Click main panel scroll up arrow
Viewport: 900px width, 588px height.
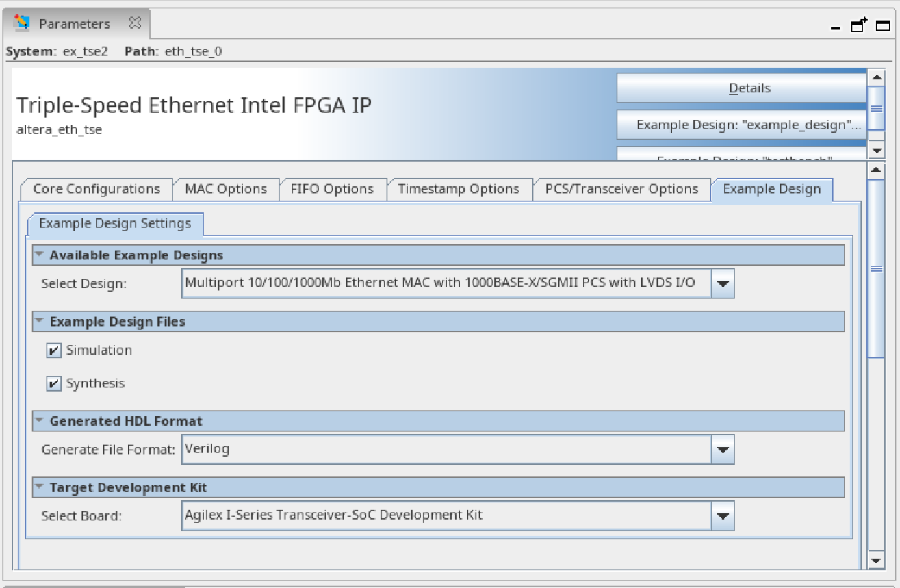pos(876,169)
